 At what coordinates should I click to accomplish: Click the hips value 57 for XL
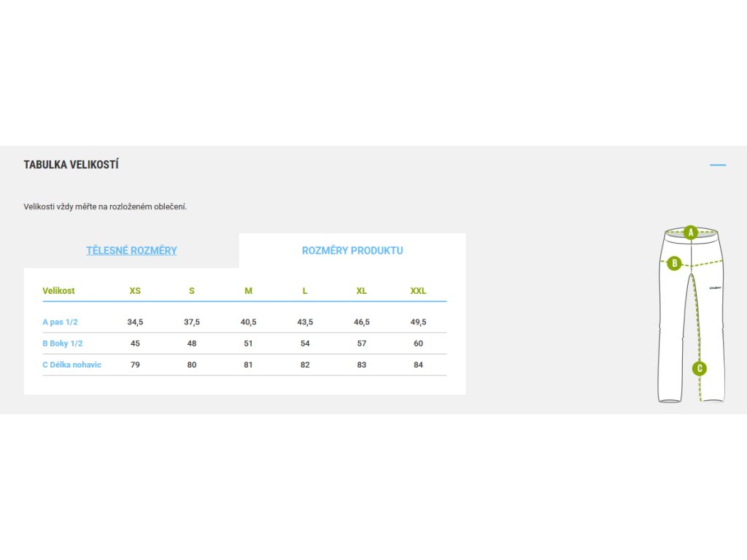click(362, 343)
